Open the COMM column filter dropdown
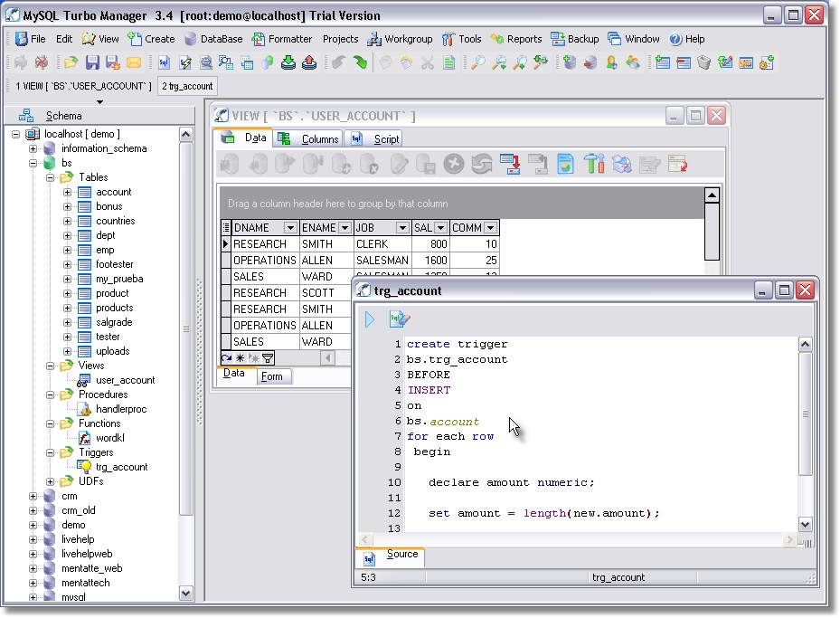This screenshot has height=618, width=840. 490,228
